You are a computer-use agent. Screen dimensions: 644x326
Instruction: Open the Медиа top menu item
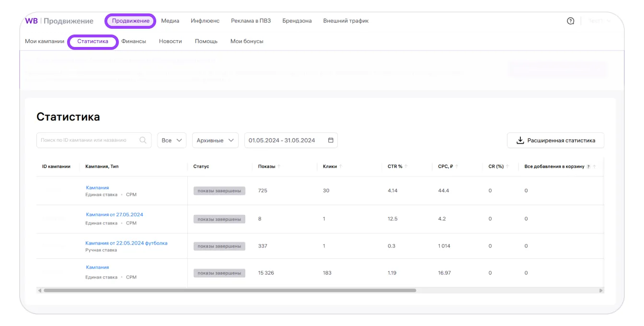170,21
